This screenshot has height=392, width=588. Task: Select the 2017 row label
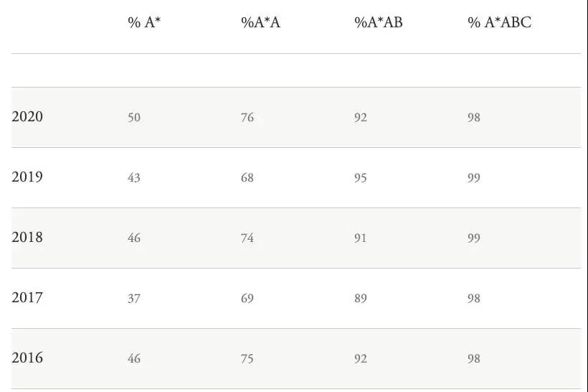pos(27,298)
